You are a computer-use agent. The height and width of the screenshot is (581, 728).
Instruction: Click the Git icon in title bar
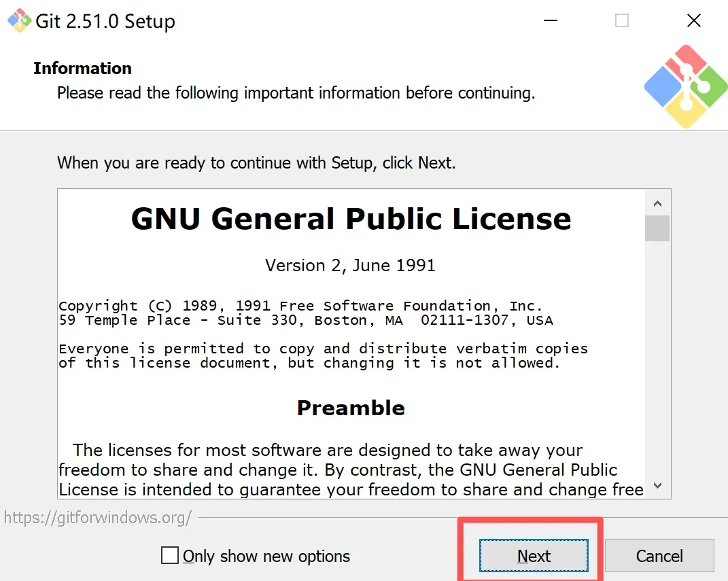point(19,20)
